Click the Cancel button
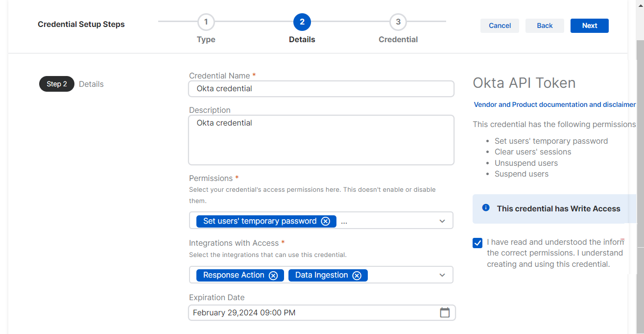 coord(500,26)
